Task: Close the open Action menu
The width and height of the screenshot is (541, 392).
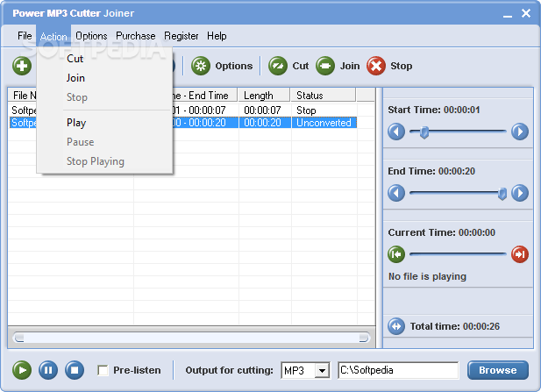Action: pyautogui.click(x=53, y=36)
